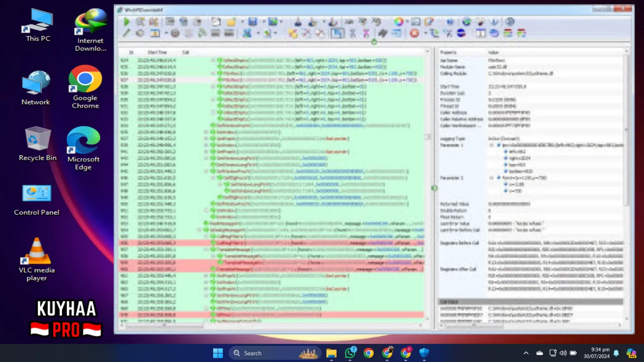
Task: Open VLC media player desktop shortcut
Action: pyautogui.click(x=37, y=259)
